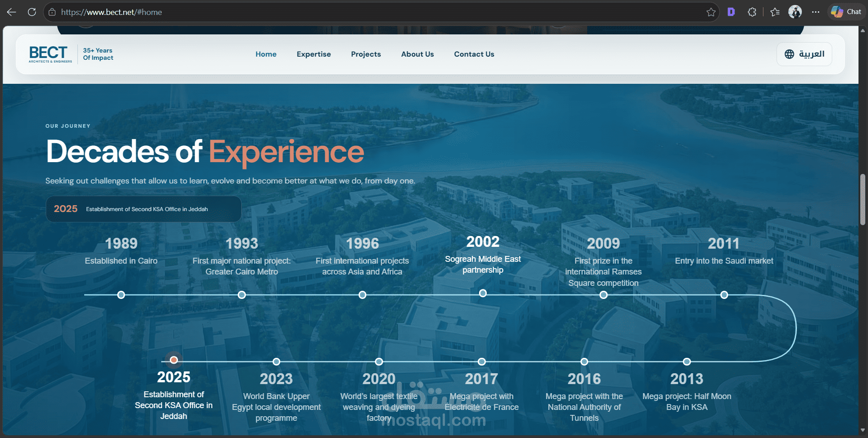This screenshot has width=868, height=438.
Task: Select the 1989 timeline marker dot
Action: (121, 295)
